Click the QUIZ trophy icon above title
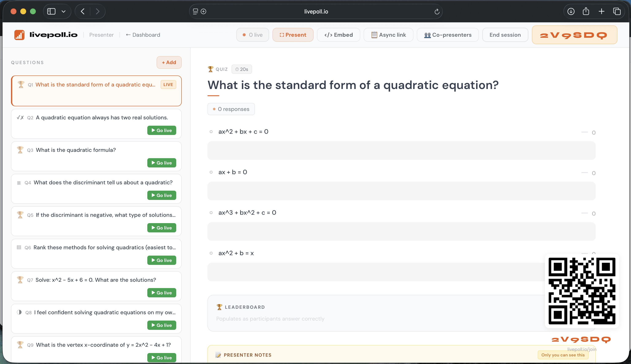The width and height of the screenshot is (631, 364). point(210,69)
